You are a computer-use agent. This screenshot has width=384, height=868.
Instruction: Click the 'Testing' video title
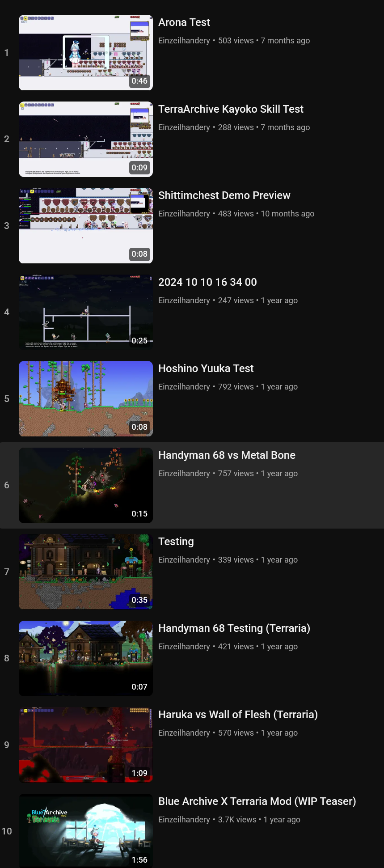tap(176, 542)
